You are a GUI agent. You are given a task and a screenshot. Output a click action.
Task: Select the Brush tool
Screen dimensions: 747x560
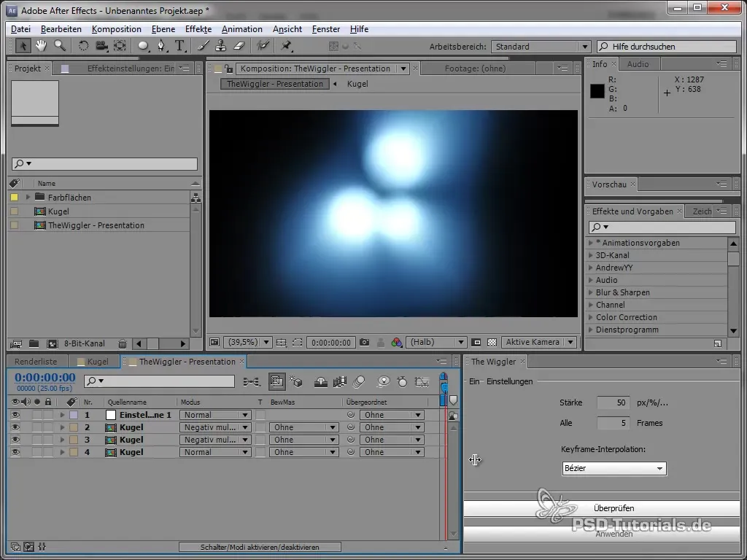(204, 46)
